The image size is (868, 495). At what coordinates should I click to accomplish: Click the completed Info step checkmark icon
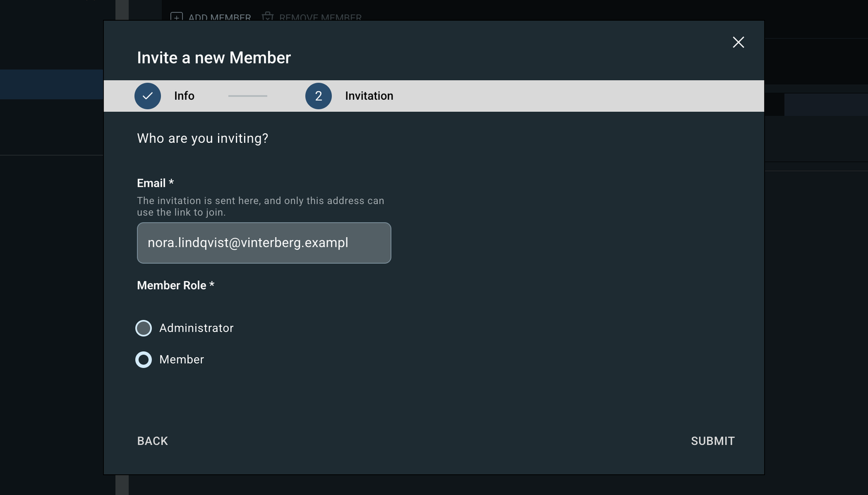(x=148, y=96)
